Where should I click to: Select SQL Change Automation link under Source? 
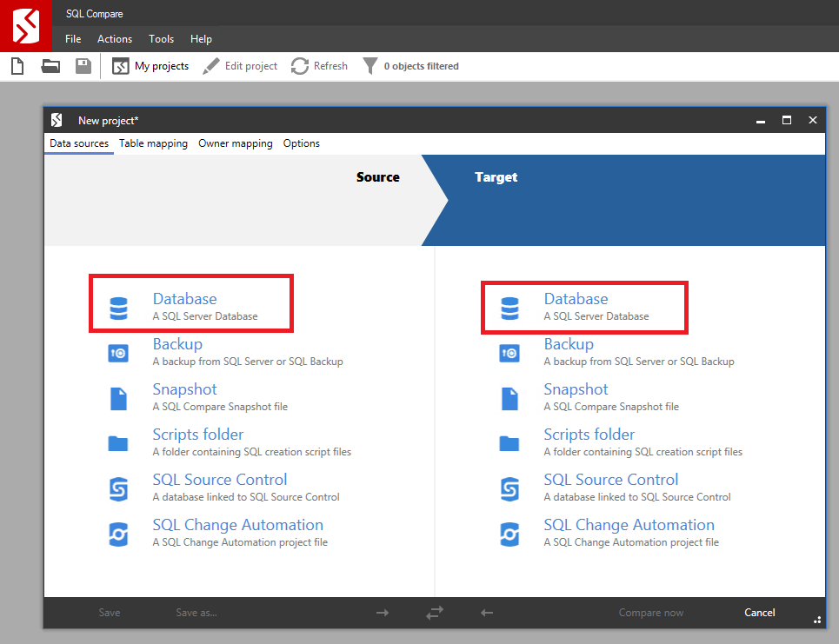pyautogui.click(x=237, y=525)
